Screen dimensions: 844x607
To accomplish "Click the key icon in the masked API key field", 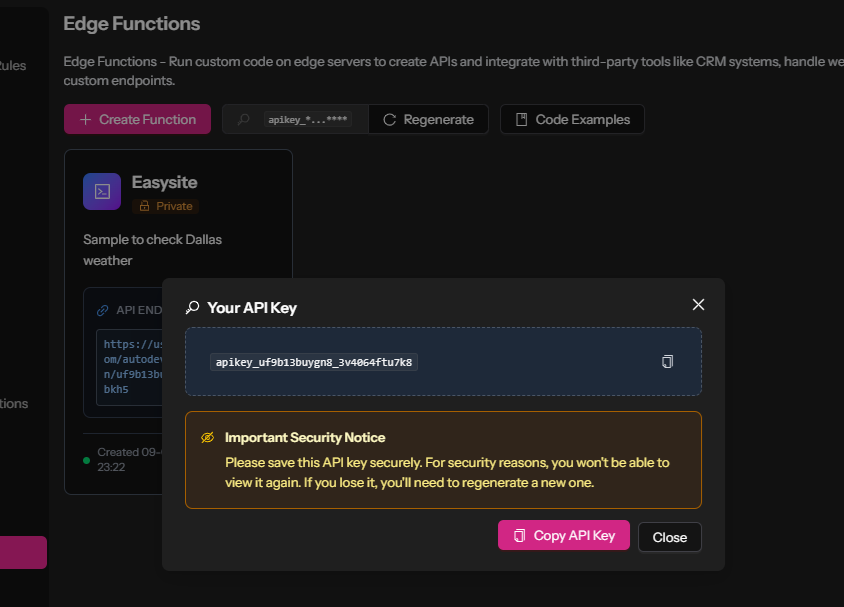I will (x=243, y=119).
